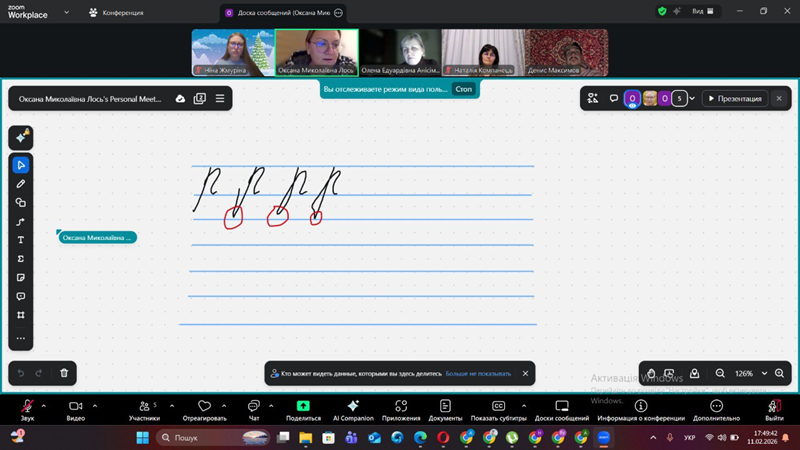The height and width of the screenshot is (450, 800).
Task: Unmute audio with the Звук button
Action: coord(27,410)
